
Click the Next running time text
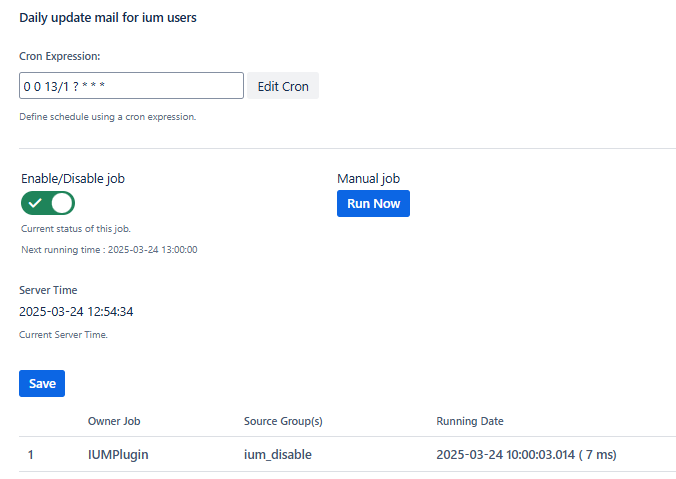(x=109, y=249)
